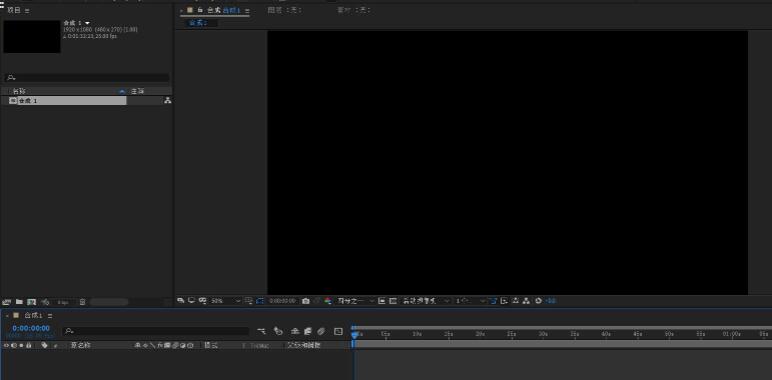Toggle the shy layers switch in timeline
772x380 pixels.
[x=295, y=331]
